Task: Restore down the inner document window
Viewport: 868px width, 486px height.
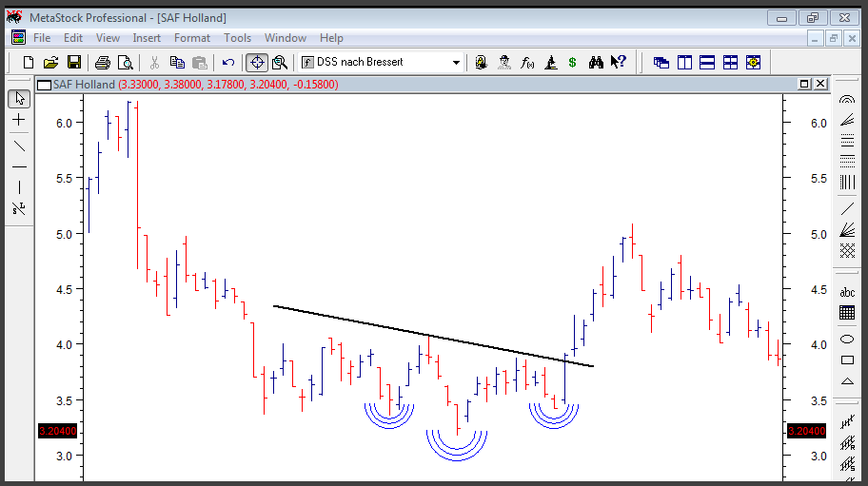Action: pyautogui.click(x=833, y=39)
